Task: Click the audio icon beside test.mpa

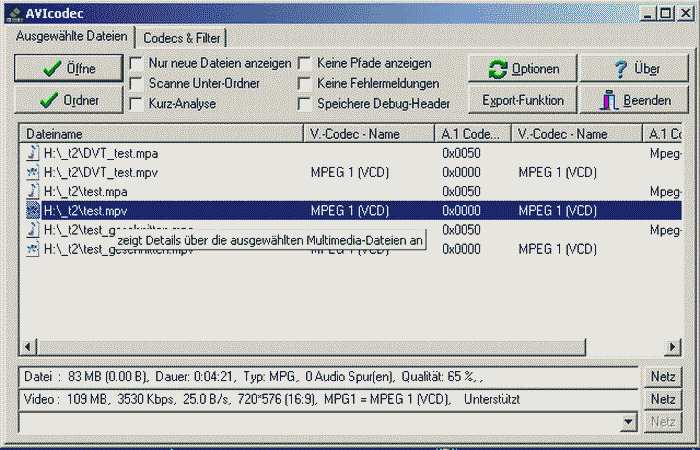Action: 33,191
